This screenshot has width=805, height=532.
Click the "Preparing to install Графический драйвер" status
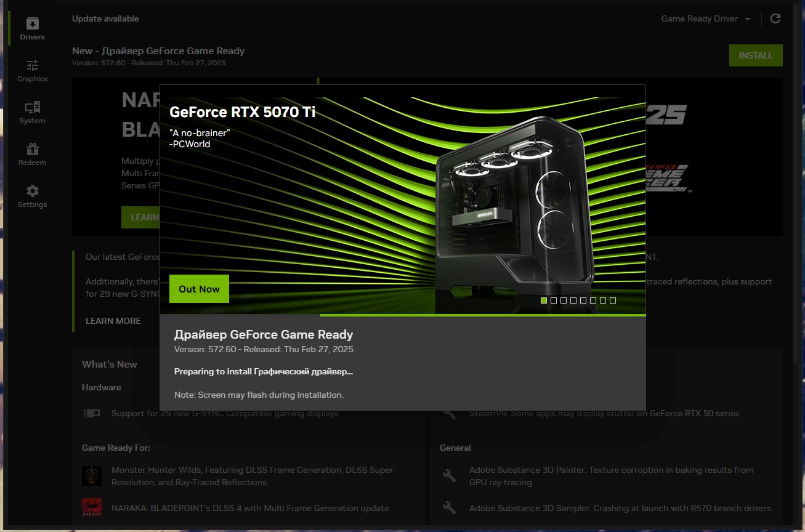(x=264, y=371)
